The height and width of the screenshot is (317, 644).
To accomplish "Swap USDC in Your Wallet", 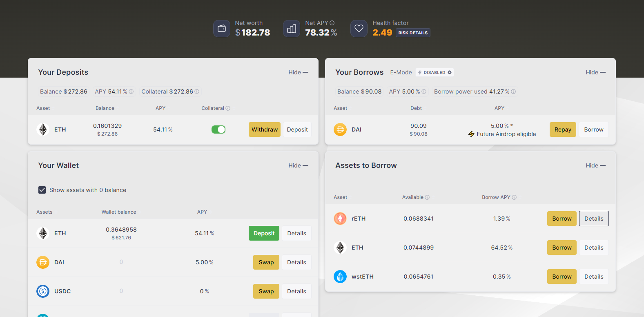I will (x=266, y=291).
